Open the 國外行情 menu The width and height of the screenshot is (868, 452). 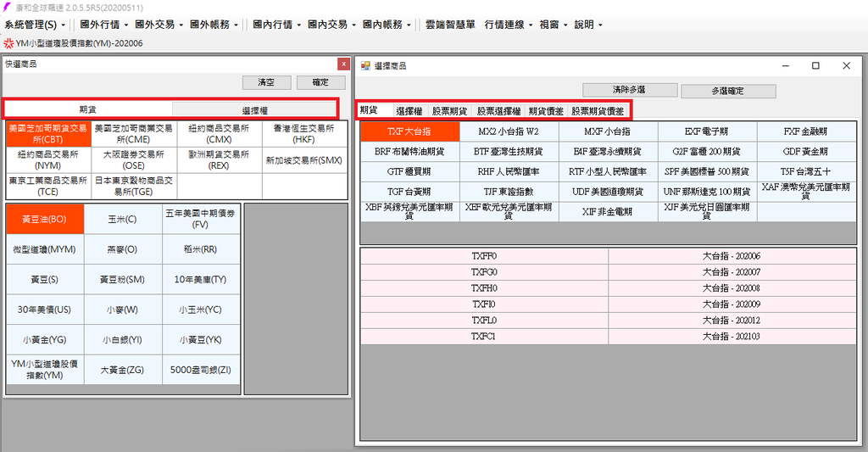[x=103, y=25]
